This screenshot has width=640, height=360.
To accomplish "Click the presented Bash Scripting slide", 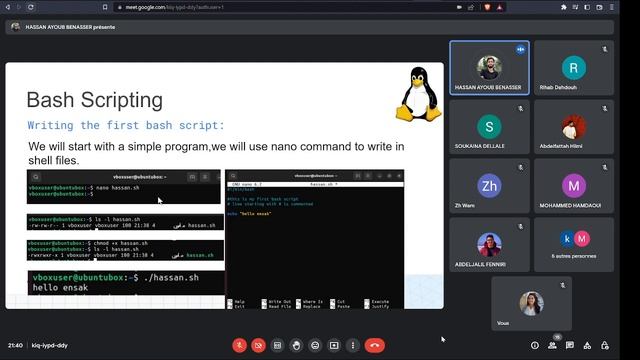I will tap(224, 186).
